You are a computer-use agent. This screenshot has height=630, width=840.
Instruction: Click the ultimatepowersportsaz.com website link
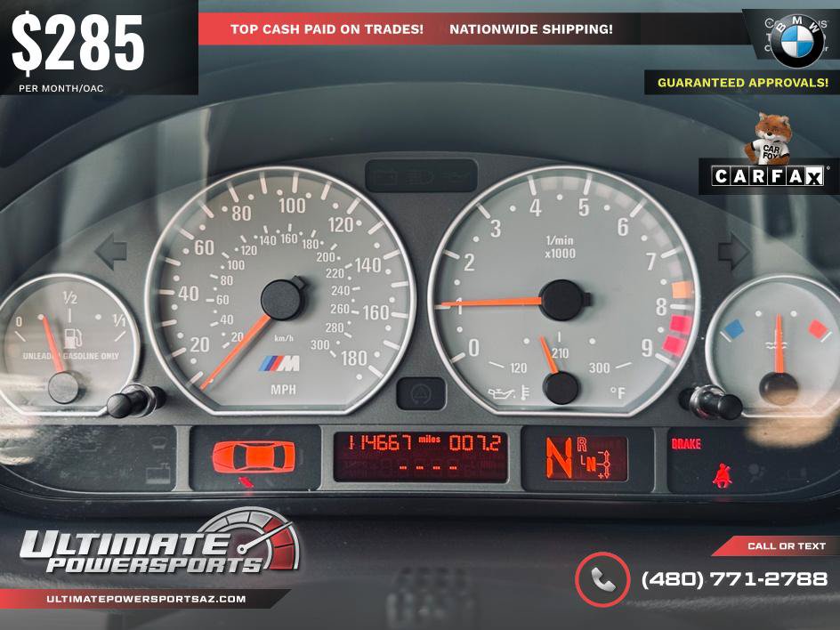coord(146,599)
